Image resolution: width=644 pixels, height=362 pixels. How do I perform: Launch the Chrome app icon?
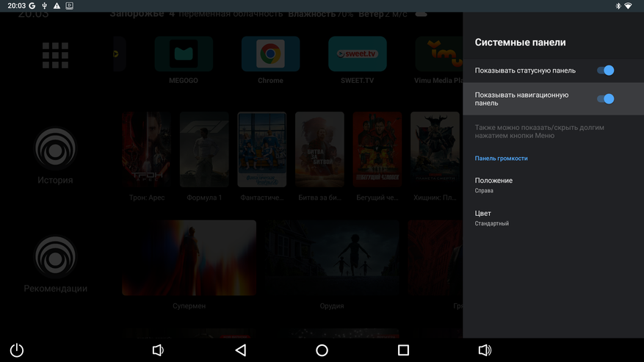(x=270, y=54)
